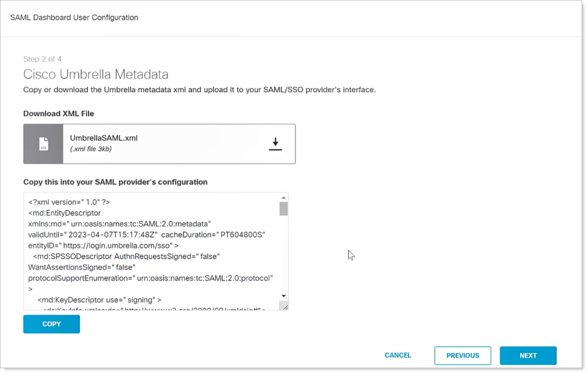Click the md:SPSSODescriptor line
This screenshot has width=588, height=374.
(126, 257)
